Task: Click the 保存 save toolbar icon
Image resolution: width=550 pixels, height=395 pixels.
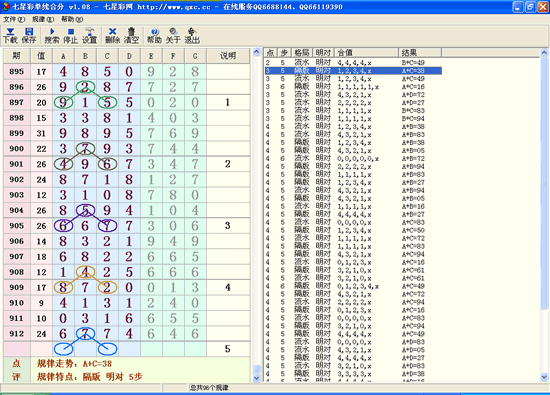Action: click(29, 36)
